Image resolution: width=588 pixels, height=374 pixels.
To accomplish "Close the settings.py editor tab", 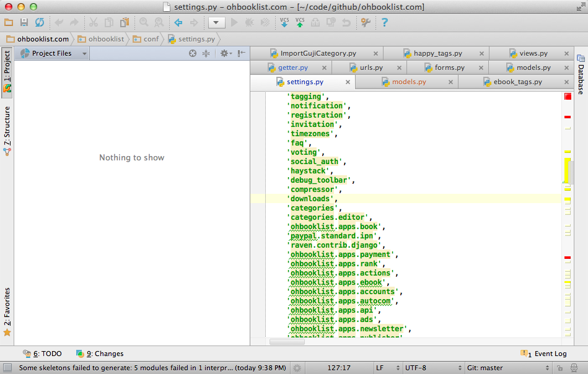I will pyautogui.click(x=348, y=82).
